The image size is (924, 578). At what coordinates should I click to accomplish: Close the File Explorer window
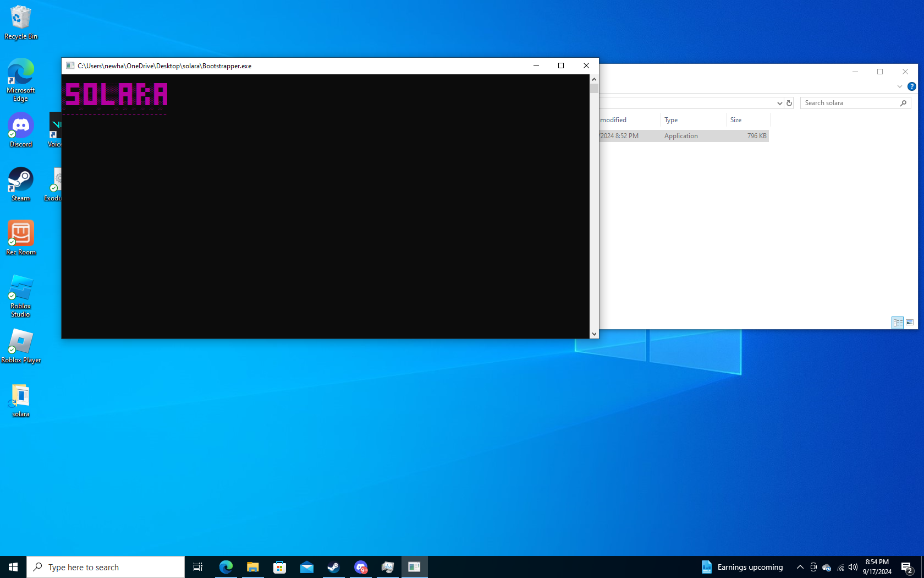click(905, 72)
